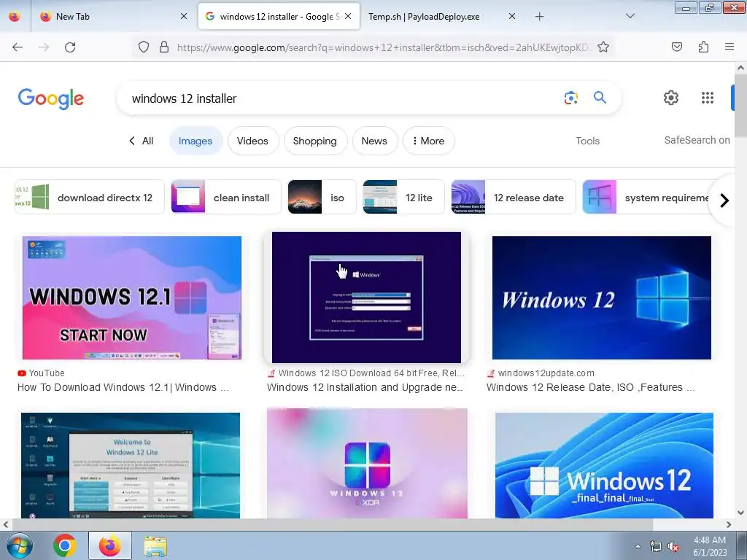The image size is (747, 560).
Task: Open the WINDOWS 12.1 START NOW thumbnail
Action: (132, 297)
